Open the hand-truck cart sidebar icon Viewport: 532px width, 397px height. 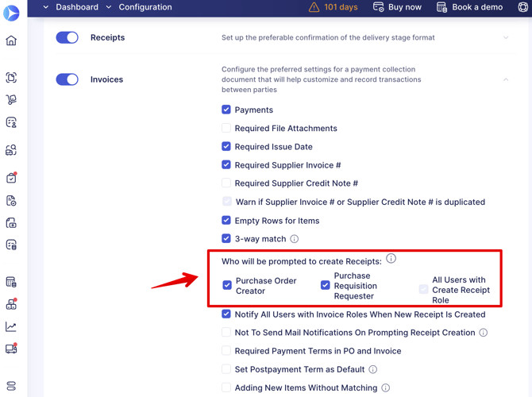[11, 99]
